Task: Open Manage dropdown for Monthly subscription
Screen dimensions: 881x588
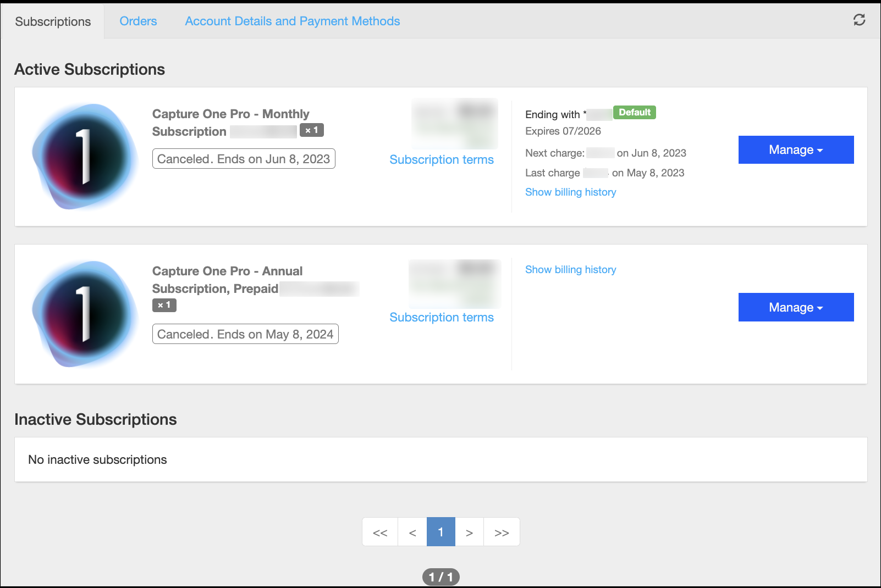Action: [796, 149]
